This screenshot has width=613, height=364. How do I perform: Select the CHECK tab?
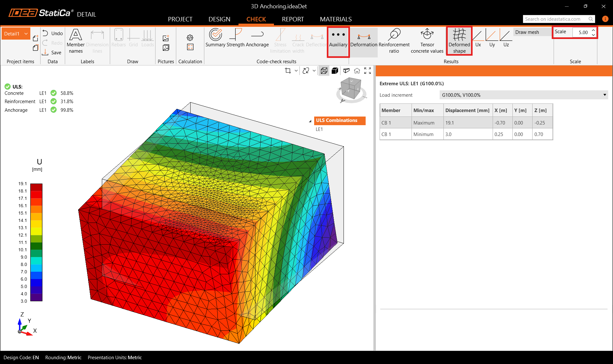pos(256,19)
